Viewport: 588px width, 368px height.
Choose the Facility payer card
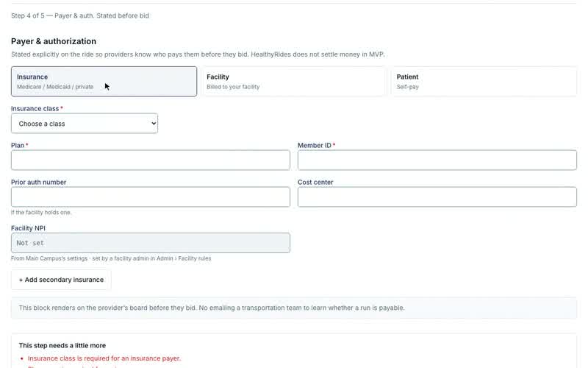click(293, 82)
